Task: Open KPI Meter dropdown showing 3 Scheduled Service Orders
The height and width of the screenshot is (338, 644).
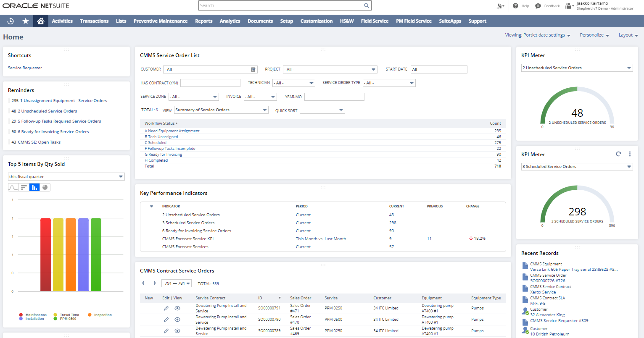Action: 577,167
